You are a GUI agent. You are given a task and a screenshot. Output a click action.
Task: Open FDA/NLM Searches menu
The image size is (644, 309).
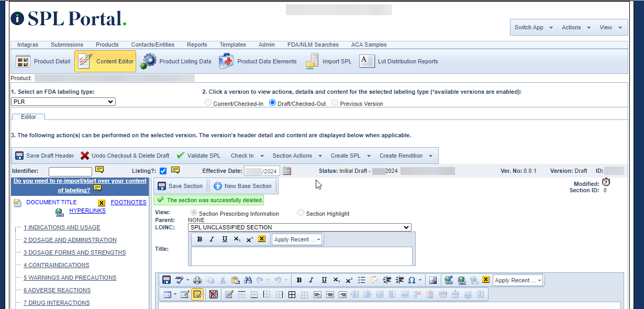(313, 45)
